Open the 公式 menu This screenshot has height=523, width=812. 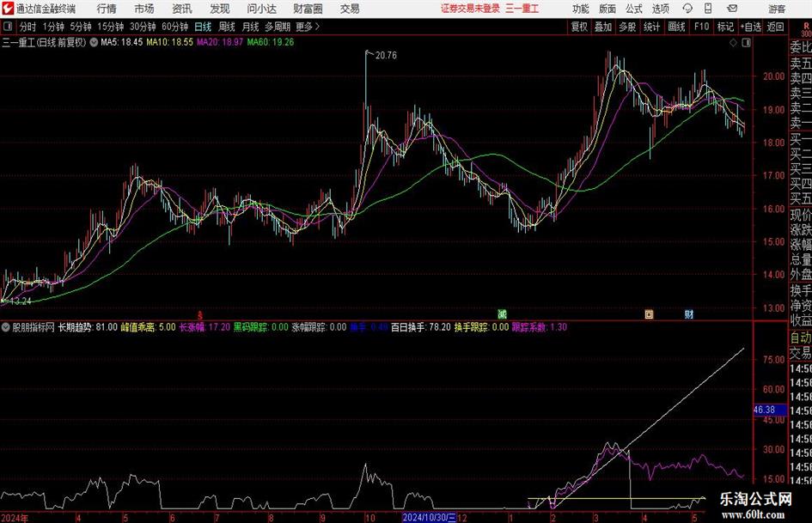(633, 9)
